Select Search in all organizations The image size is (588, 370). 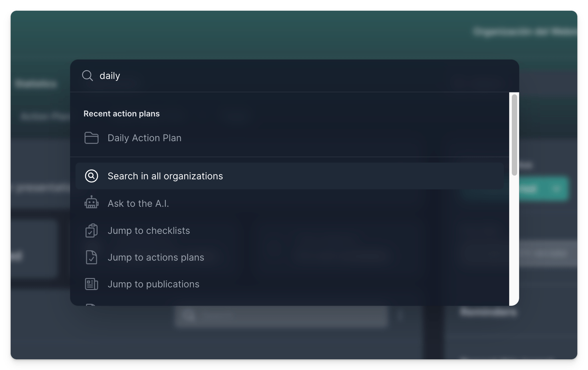coord(165,176)
